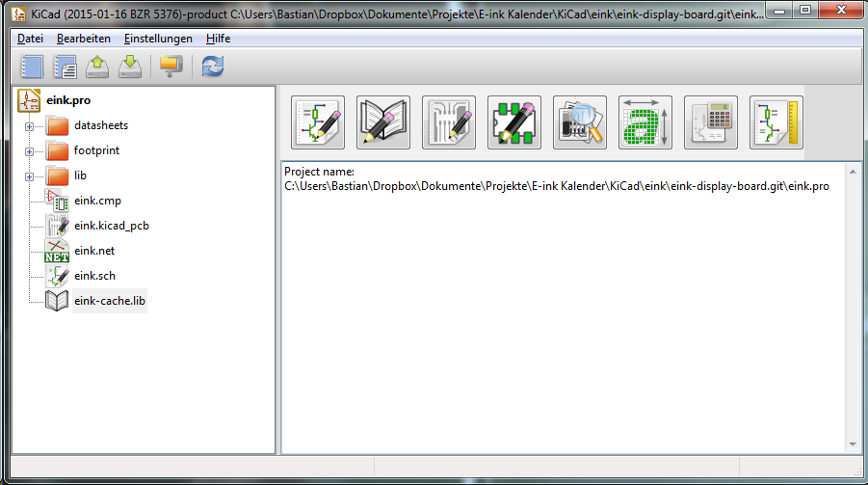Refresh the project tree
868x485 pixels.
213,67
